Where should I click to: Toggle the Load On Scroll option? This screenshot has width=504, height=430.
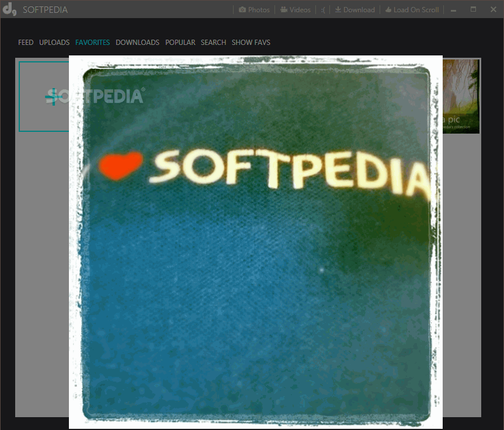point(412,10)
